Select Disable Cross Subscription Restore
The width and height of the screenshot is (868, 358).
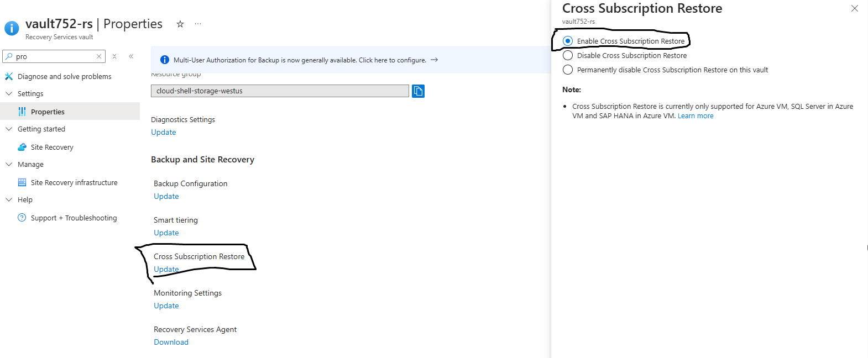tap(568, 55)
